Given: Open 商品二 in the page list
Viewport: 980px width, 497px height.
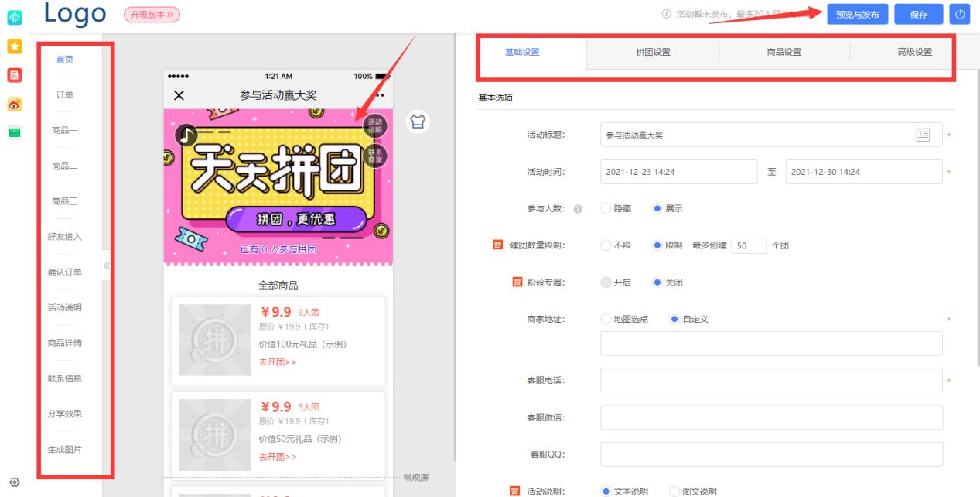Looking at the screenshot, I should [65, 166].
